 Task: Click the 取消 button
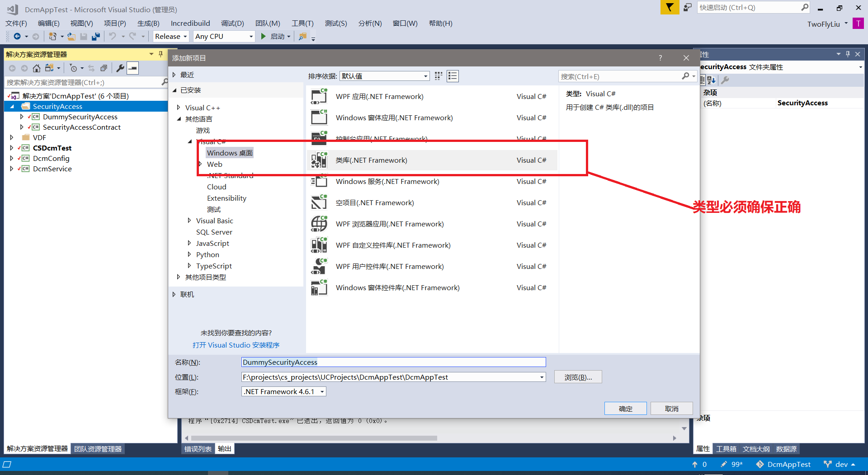point(671,409)
